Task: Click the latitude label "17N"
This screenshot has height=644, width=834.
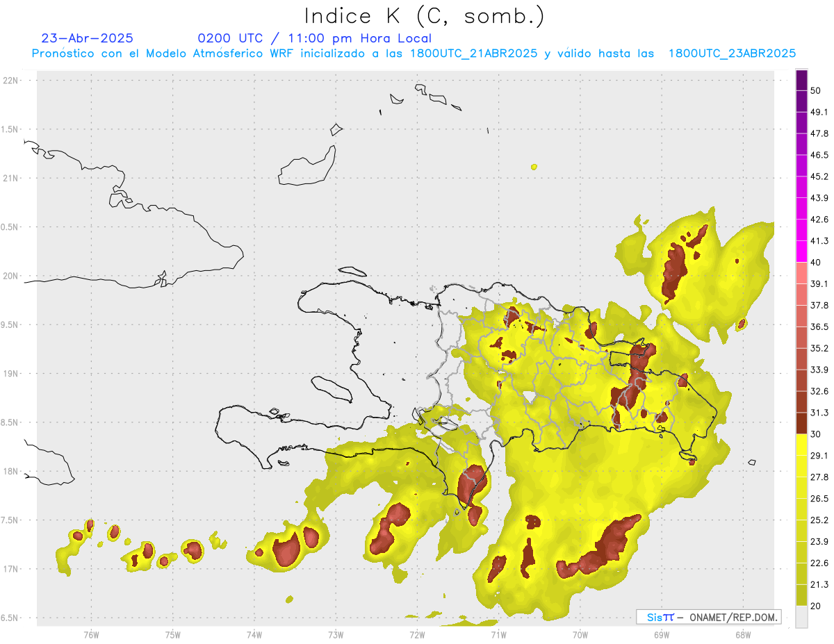Action: [x=11, y=569]
